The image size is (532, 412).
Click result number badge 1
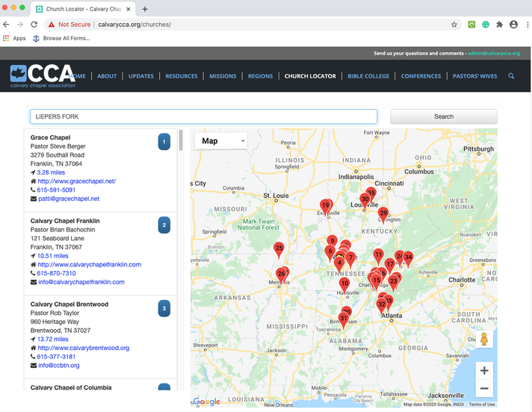point(164,142)
